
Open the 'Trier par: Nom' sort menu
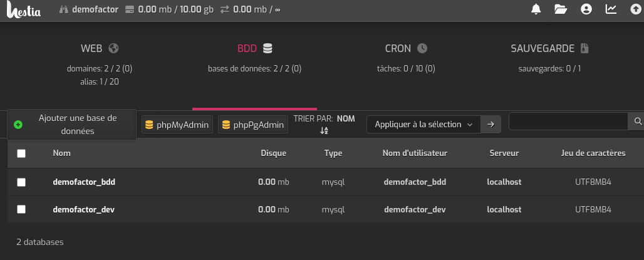point(324,124)
